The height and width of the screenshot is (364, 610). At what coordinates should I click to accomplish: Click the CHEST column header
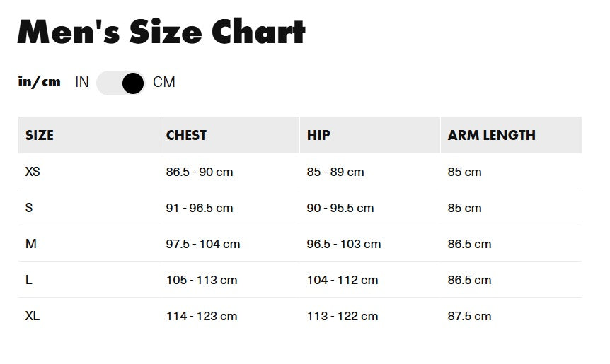point(186,135)
